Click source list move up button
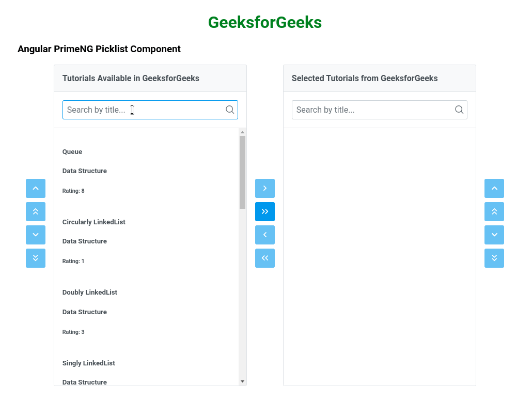 click(x=36, y=188)
